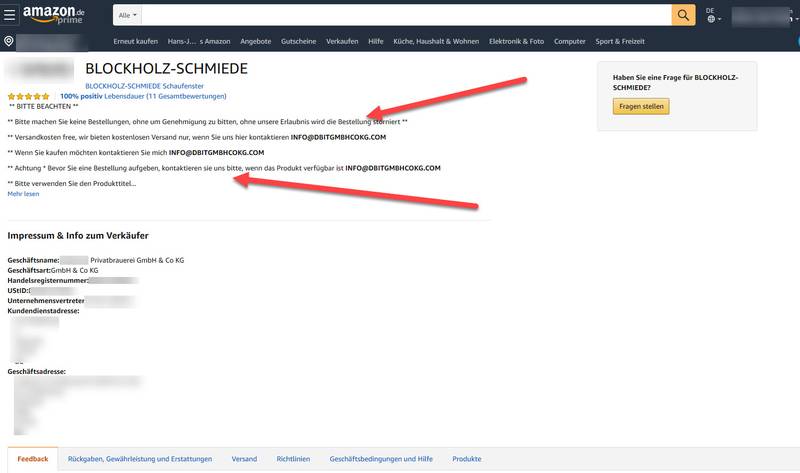
Task: Click 'Mehr lesen' to expand seller text
Action: [23, 194]
